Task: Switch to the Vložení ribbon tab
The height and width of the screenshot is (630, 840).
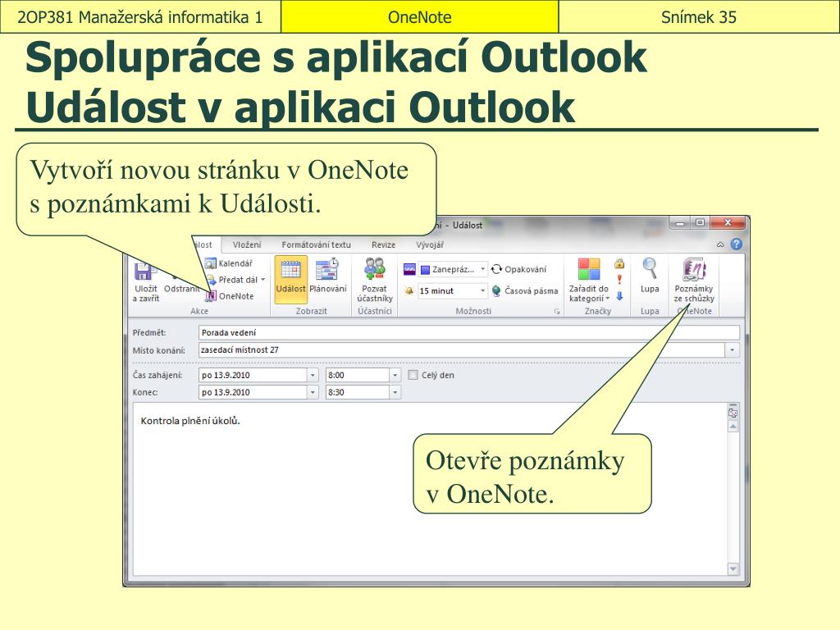Action: (247, 244)
